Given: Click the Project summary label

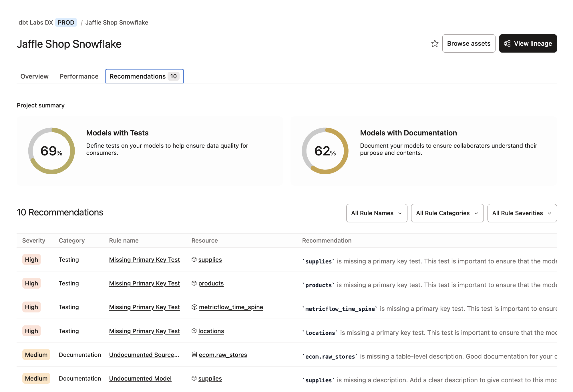Looking at the screenshot, I should coord(41,105).
